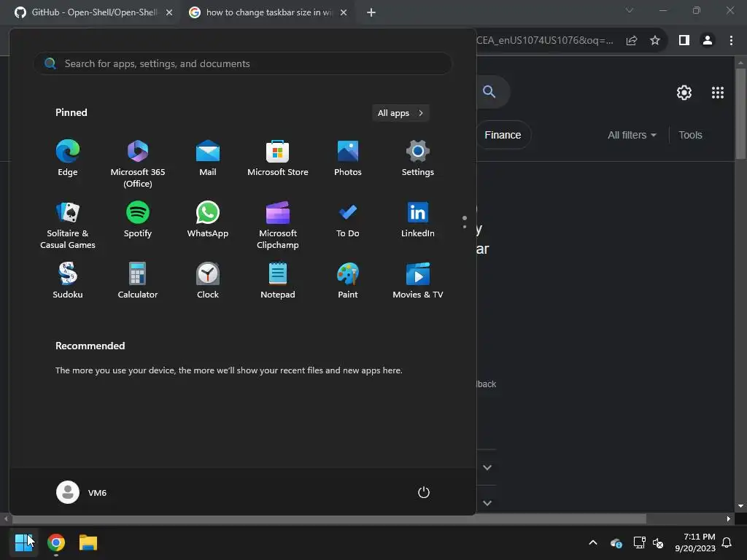This screenshot has height=560, width=747.
Task: Focus the Start menu search box
Action: click(x=242, y=63)
